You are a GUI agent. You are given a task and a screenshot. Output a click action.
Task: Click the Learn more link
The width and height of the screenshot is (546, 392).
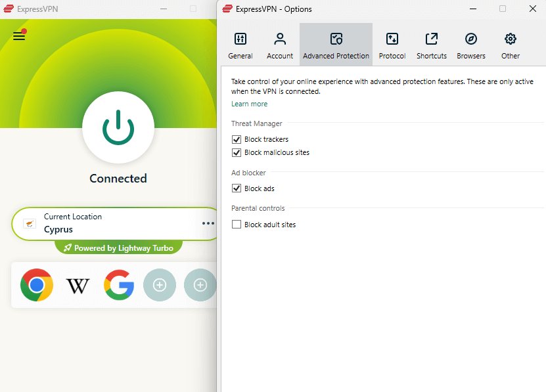249,104
